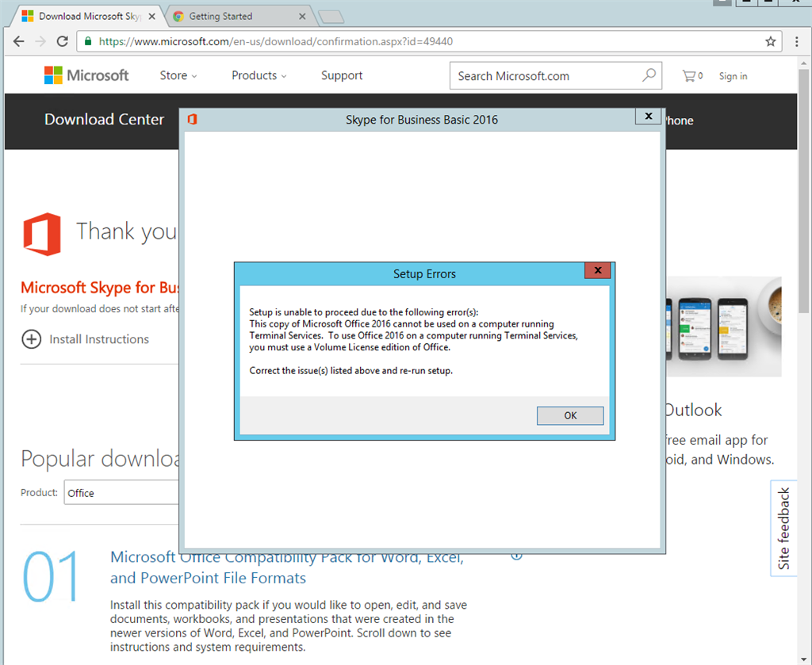Open a new Chrome tab
The width and height of the screenshot is (812, 665).
pos(331,17)
